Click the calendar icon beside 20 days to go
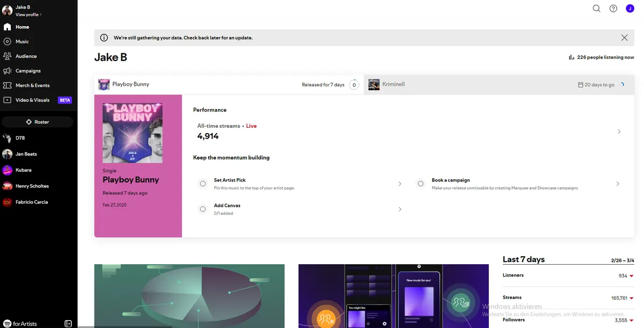The height and width of the screenshot is (328, 644). [580, 85]
